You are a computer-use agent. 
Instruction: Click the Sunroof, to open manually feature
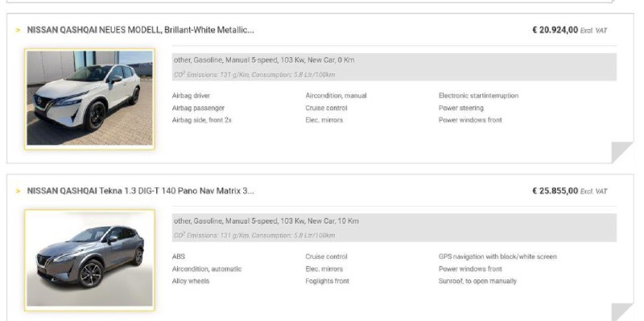click(x=477, y=282)
